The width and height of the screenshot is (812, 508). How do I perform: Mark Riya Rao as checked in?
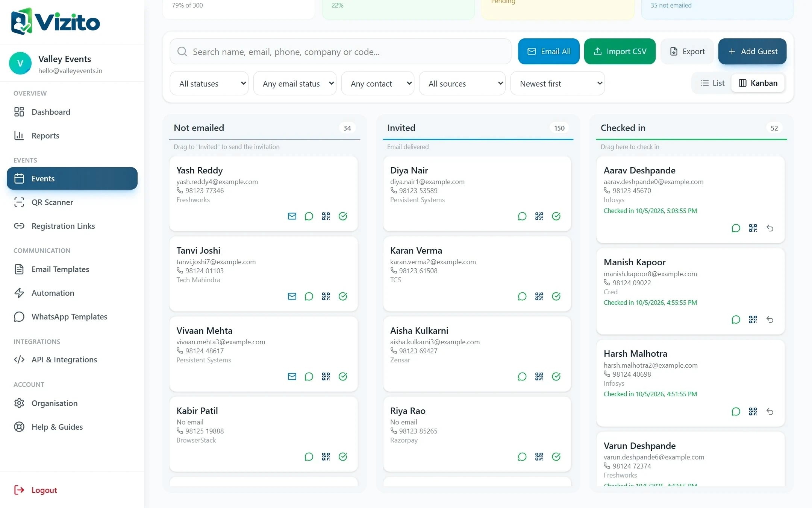(556, 456)
